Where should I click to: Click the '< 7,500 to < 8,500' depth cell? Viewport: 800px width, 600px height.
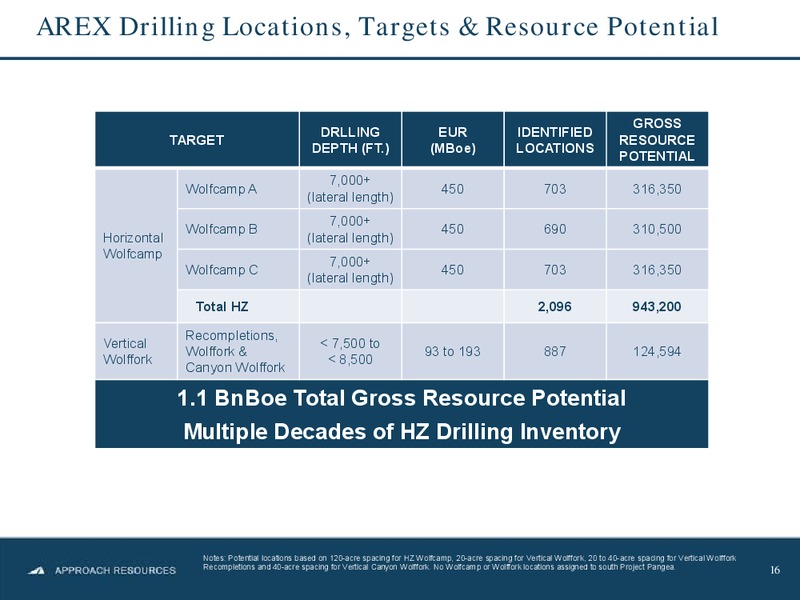(351, 352)
